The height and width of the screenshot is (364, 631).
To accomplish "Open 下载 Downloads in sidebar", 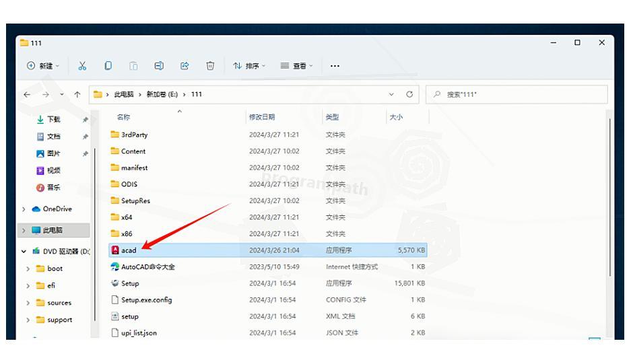I will click(53, 120).
